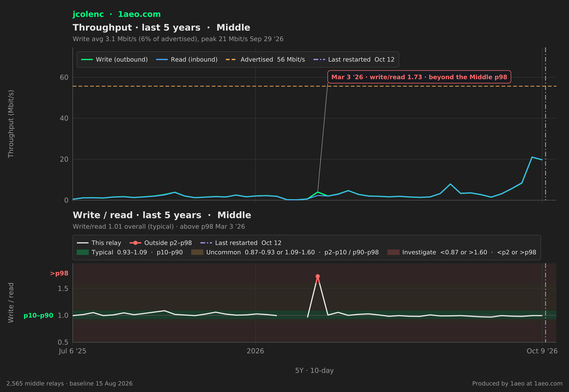Screen dimensions: 569x392
Task: Select Outside p2–p98 legend entry
Action: (x=161, y=243)
